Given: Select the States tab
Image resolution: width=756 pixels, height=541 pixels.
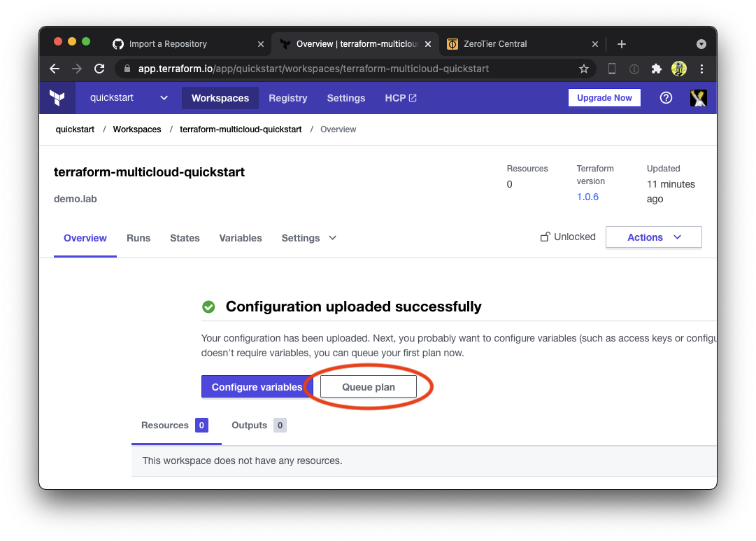Looking at the screenshot, I should pyautogui.click(x=185, y=238).
